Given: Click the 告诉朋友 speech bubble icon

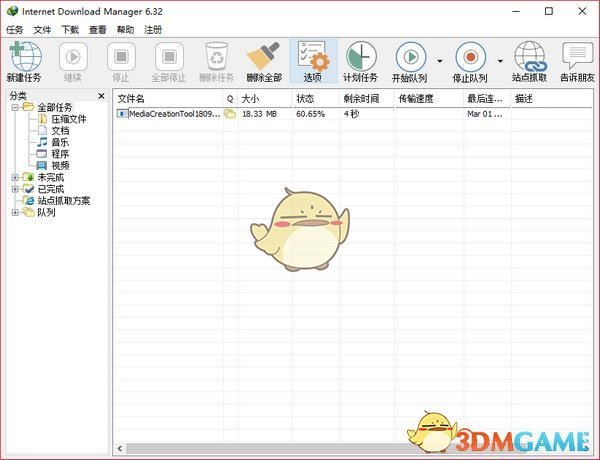Looking at the screenshot, I should pyautogui.click(x=577, y=56).
